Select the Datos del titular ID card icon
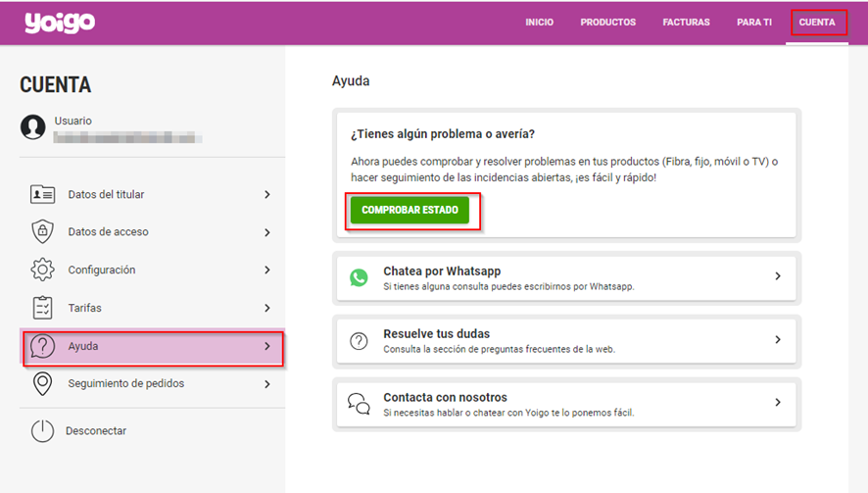 (x=43, y=194)
